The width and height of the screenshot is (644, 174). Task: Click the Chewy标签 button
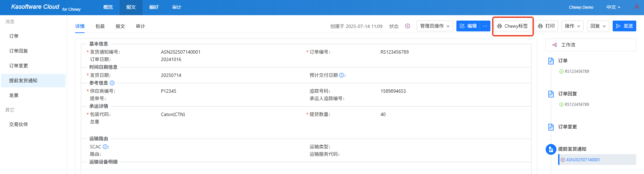[512, 26]
